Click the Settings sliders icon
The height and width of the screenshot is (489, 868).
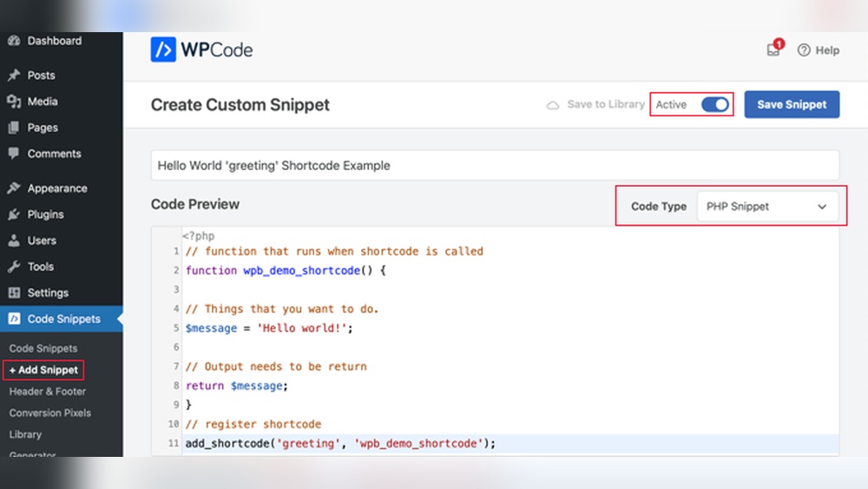(14, 293)
